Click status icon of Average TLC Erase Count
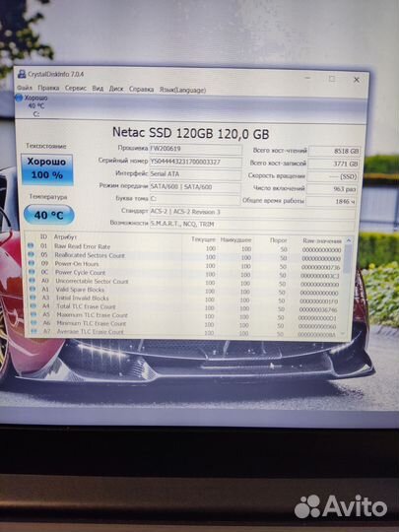The width and height of the screenshot is (399, 532). pos(34,331)
